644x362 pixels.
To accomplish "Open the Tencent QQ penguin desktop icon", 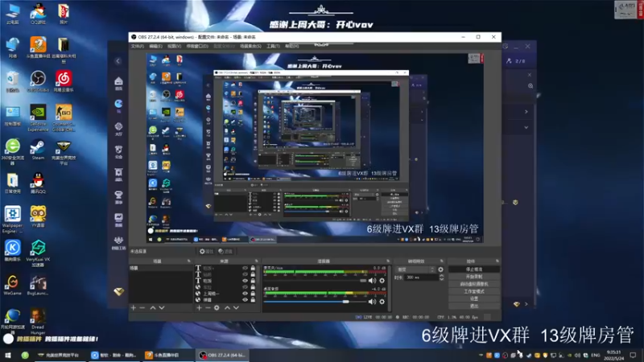I will pos(38,183).
